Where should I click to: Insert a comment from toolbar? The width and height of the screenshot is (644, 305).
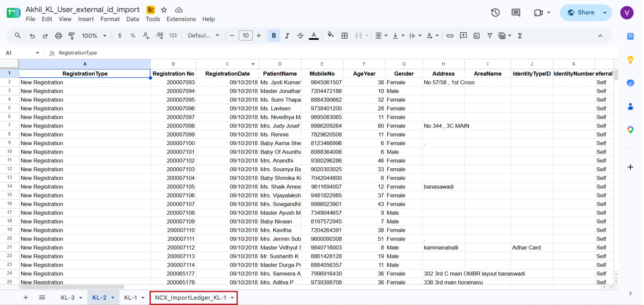pos(463,36)
